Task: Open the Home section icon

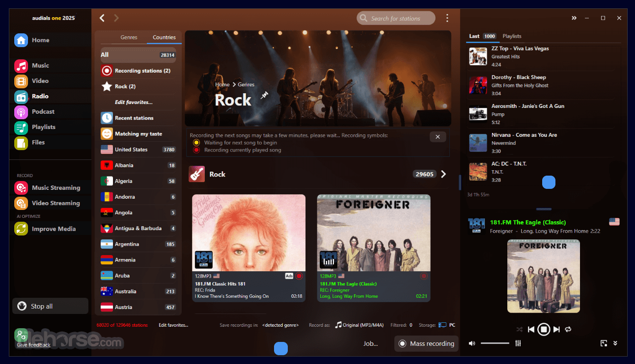Action: tap(21, 40)
